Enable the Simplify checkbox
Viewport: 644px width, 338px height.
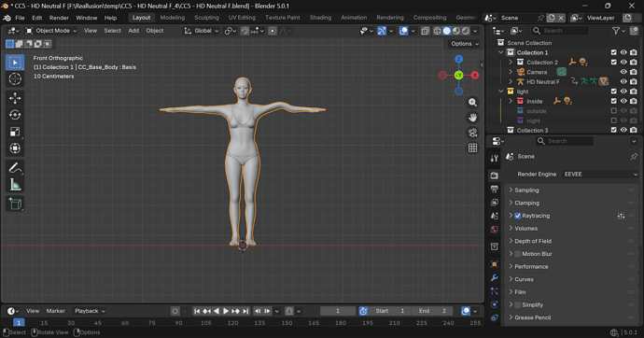pyautogui.click(x=517, y=304)
